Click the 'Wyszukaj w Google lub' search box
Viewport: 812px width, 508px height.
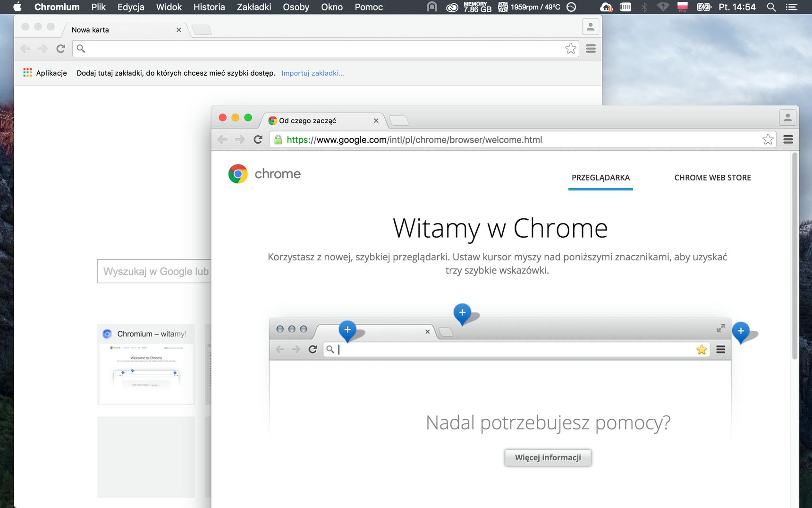point(154,271)
